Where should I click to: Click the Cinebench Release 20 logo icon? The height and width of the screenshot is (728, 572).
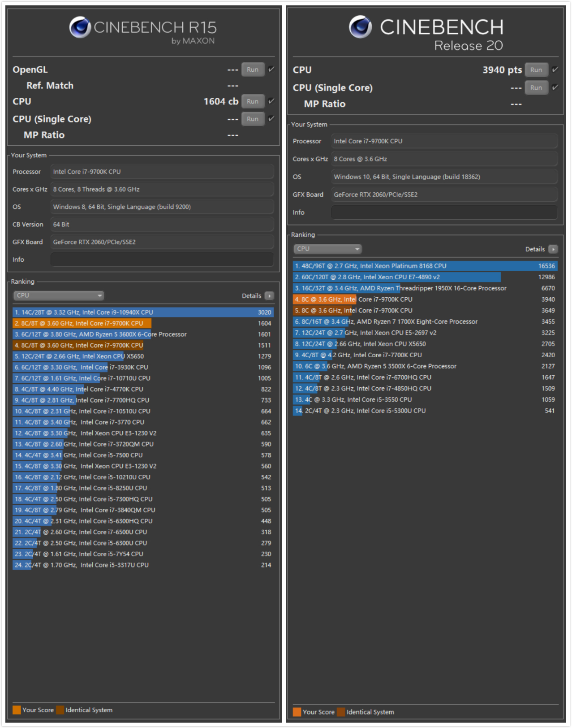[360, 26]
